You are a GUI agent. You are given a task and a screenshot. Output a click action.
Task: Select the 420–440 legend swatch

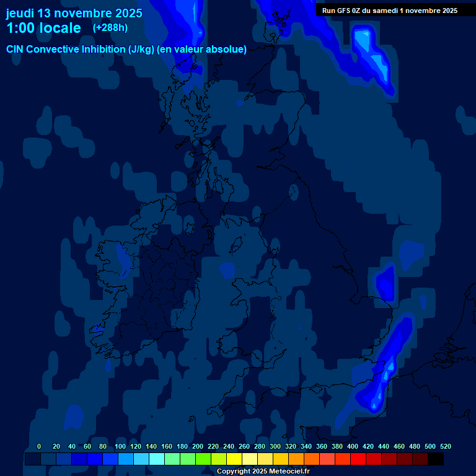373,459
